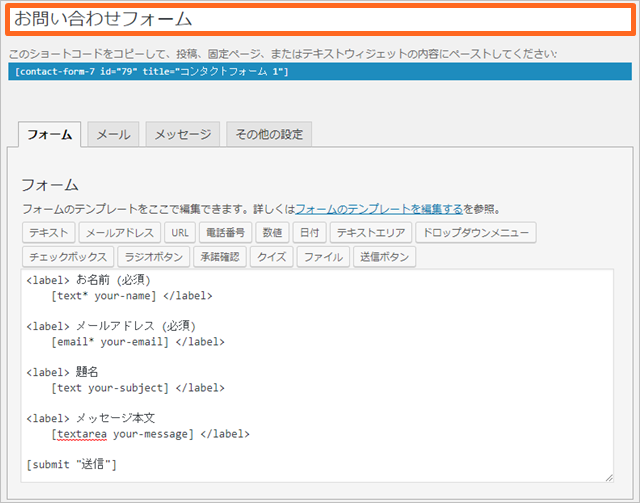Select the contact-form-7 shortcode text

point(152,72)
